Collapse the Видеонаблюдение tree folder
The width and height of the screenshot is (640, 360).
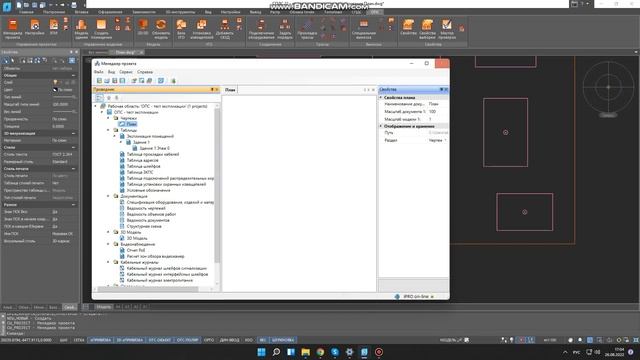pos(109,244)
